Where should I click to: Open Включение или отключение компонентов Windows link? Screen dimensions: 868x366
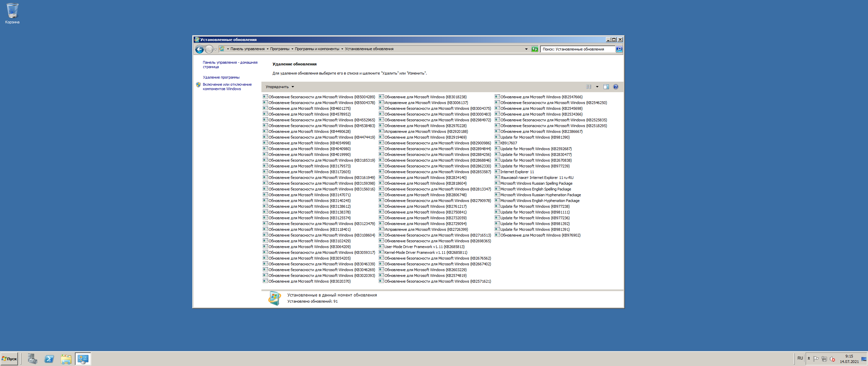(x=227, y=87)
